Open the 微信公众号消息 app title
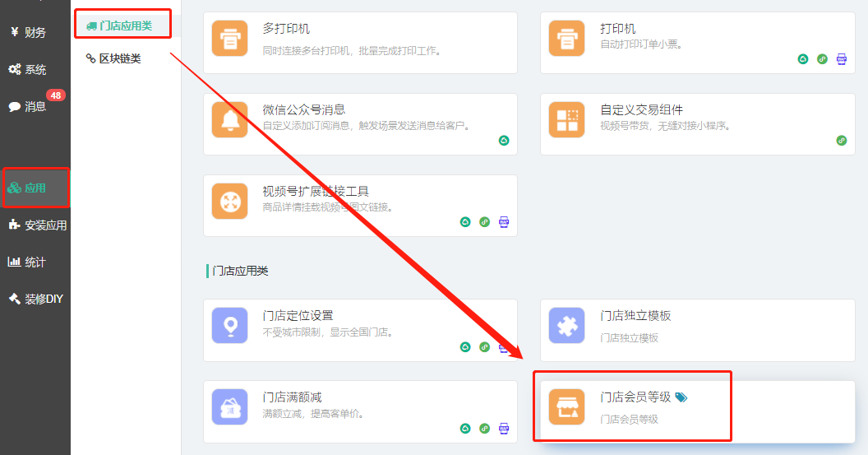Screen dimensions: 868x455 pyautogui.click(x=304, y=109)
